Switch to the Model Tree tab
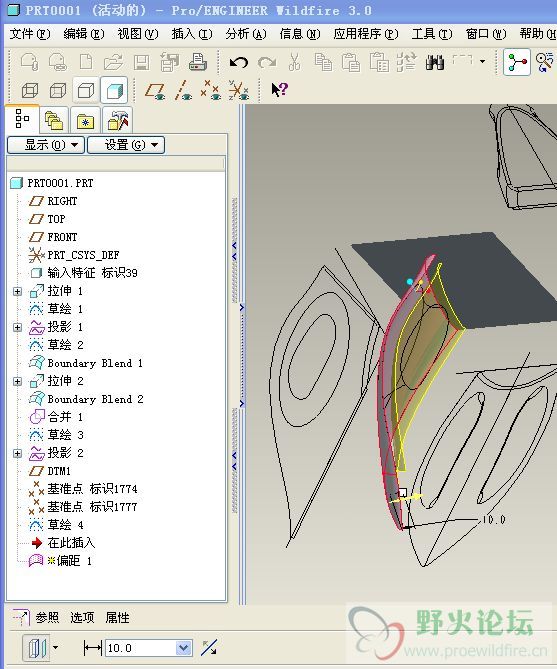 coord(22,118)
